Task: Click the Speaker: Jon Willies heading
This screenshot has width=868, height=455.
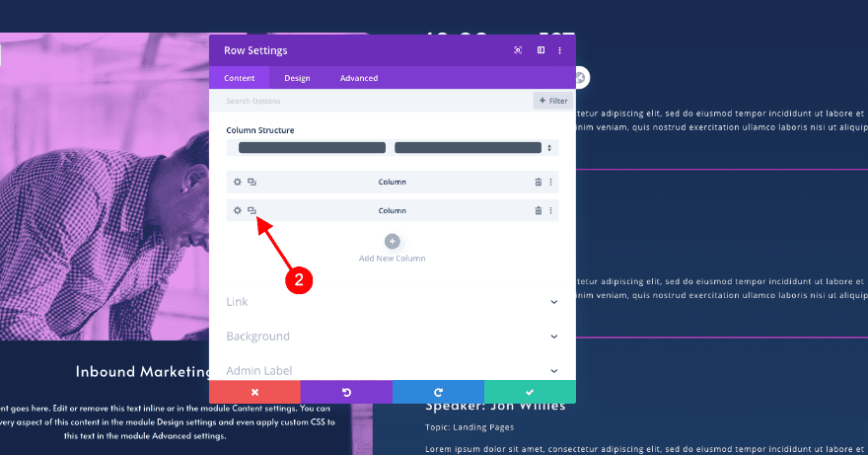Action: pyautogui.click(x=495, y=407)
